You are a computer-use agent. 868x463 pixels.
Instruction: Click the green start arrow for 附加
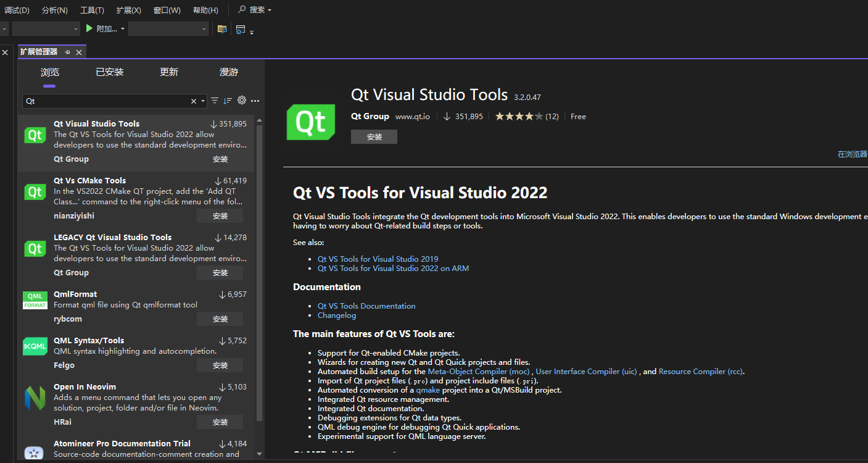pos(89,28)
